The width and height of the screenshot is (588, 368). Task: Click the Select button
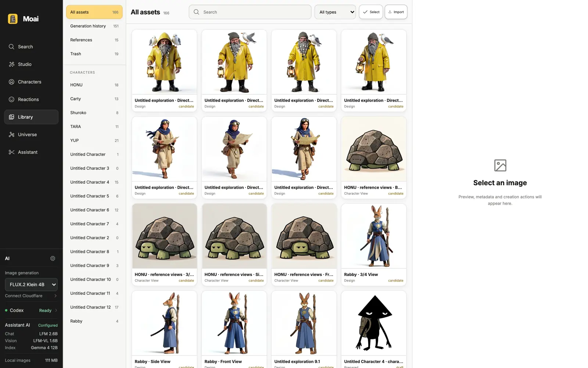point(371,12)
